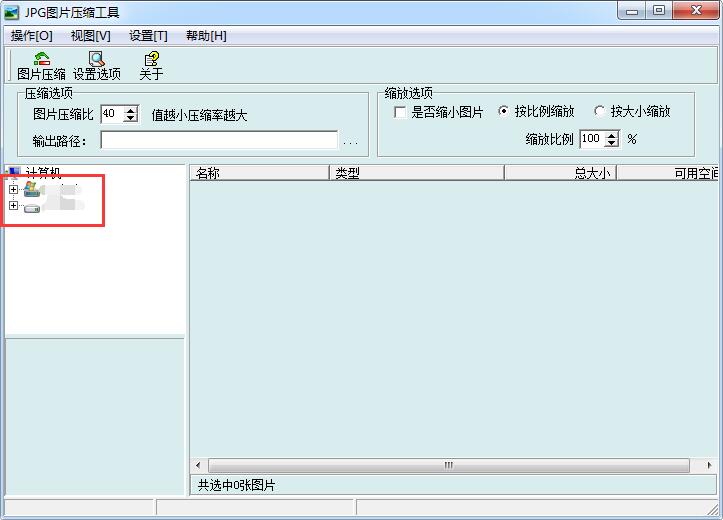
Task: Select the 计算机 root node icon
Action: tap(14, 173)
